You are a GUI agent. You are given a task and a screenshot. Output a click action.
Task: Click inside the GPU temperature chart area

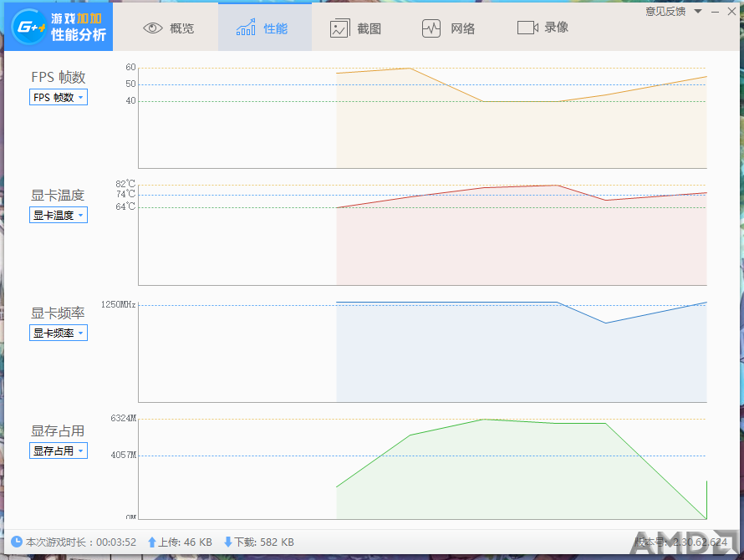point(422,234)
